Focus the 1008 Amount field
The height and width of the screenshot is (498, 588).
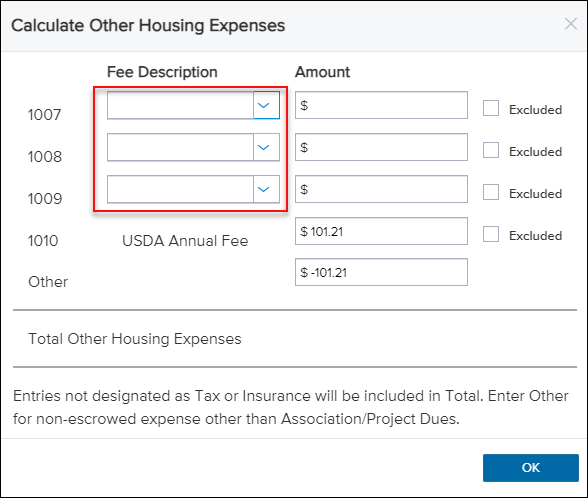click(x=381, y=147)
